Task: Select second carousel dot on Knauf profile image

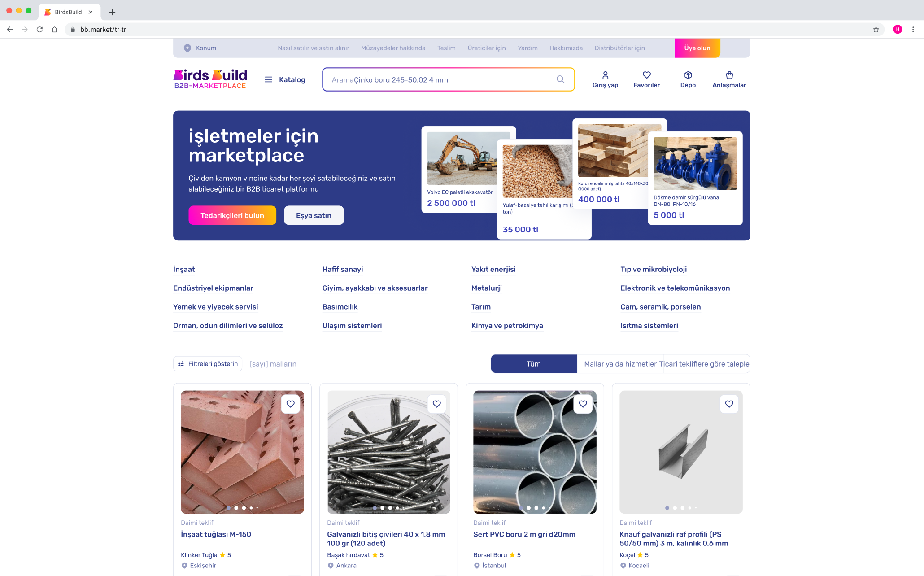Action: 675,508
